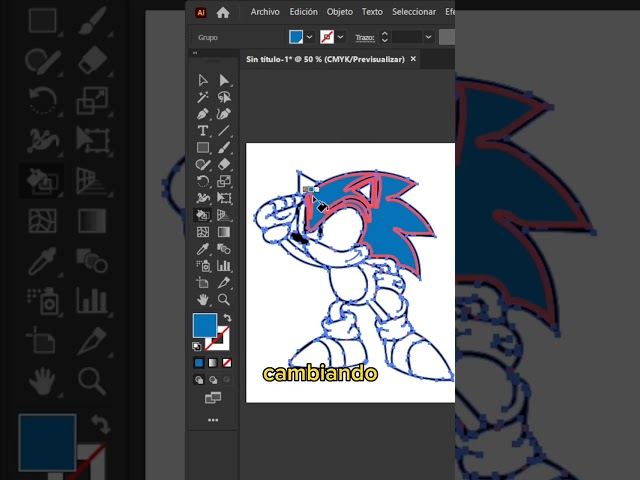Switch to Sin título-1 document tab
Viewport: 640px width, 480px height.
point(325,59)
